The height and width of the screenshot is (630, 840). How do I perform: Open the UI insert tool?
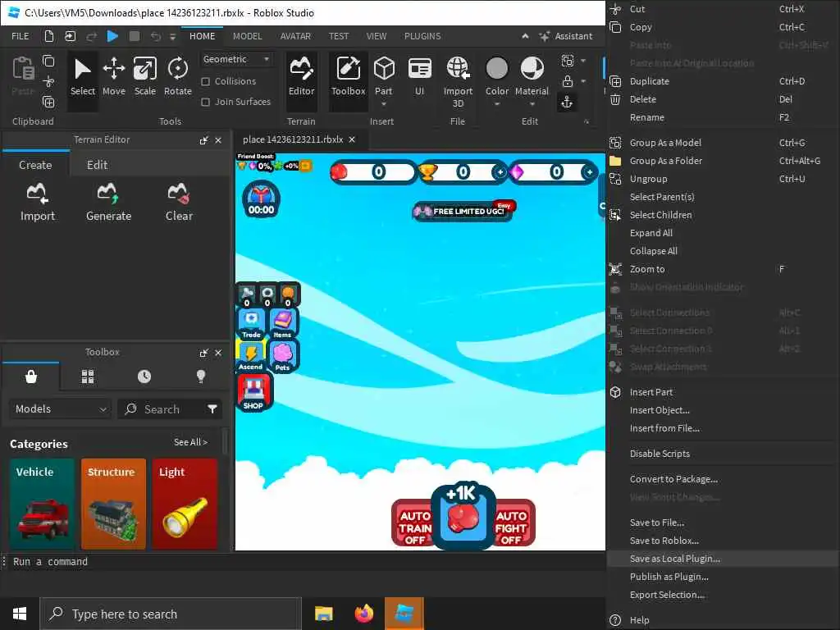pos(419,77)
